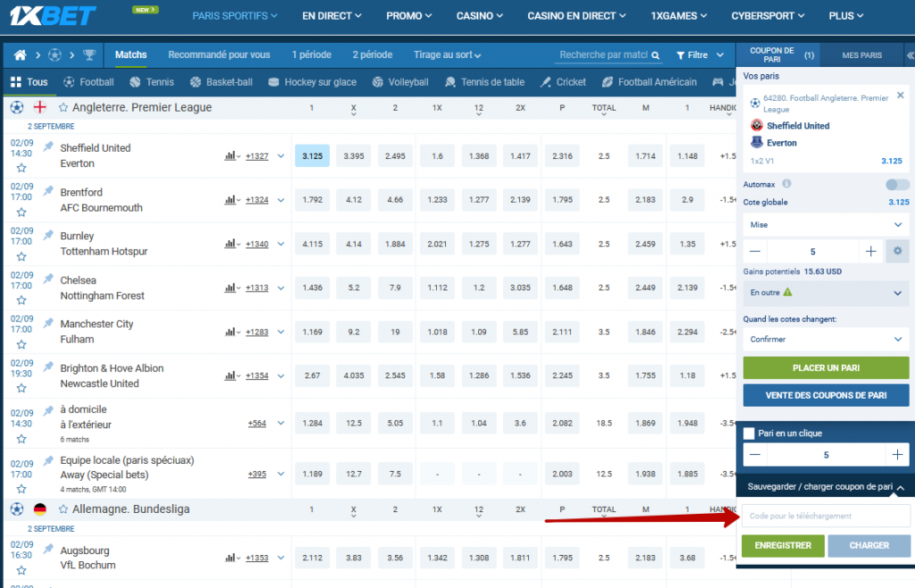Open bet settings gear icon
Screen dimensions: 915x588
coord(897,251)
